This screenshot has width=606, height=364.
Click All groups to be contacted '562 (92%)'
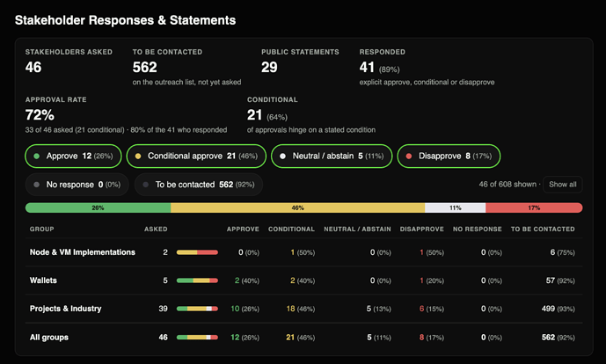tap(559, 338)
